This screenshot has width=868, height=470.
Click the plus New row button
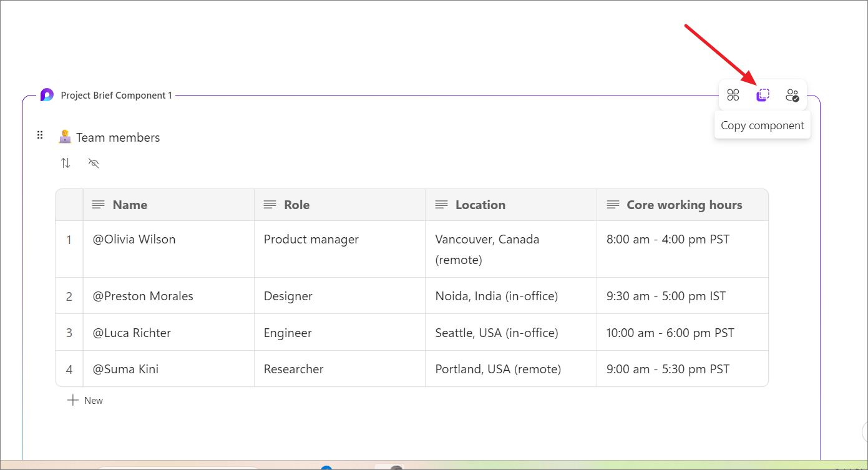(x=85, y=400)
